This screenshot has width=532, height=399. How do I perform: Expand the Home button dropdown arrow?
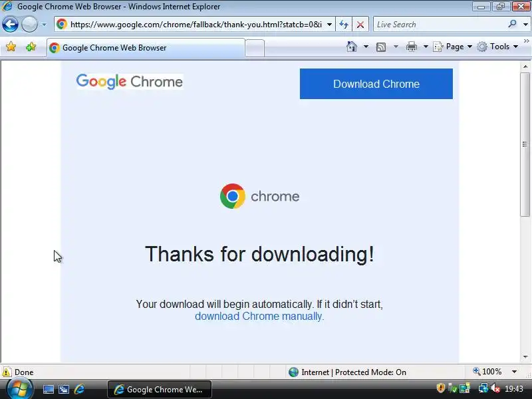(366, 47)
